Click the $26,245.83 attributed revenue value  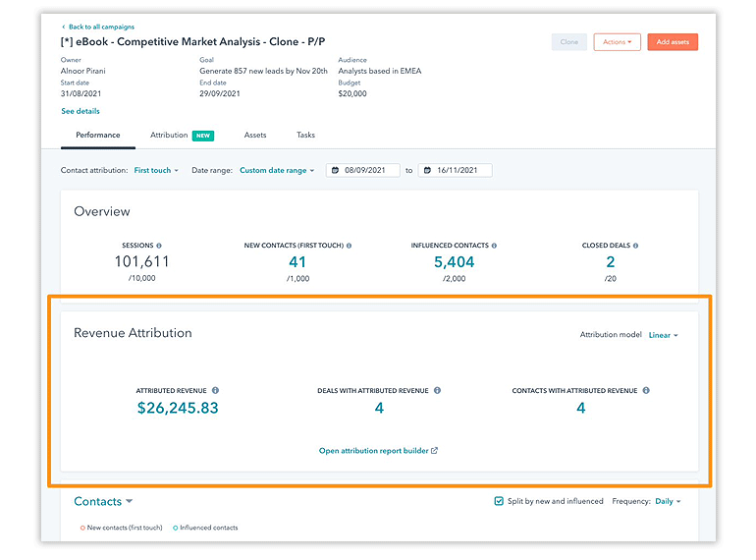178,408
